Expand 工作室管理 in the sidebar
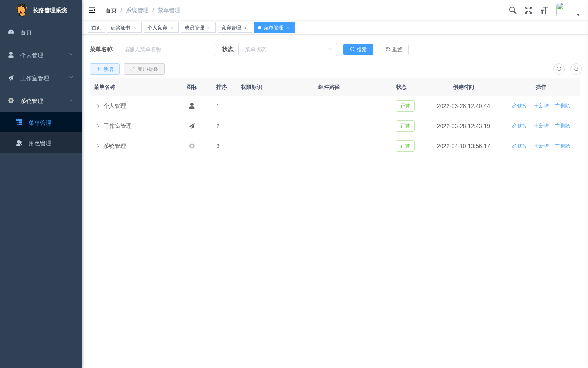 click(x=41, y=78)
